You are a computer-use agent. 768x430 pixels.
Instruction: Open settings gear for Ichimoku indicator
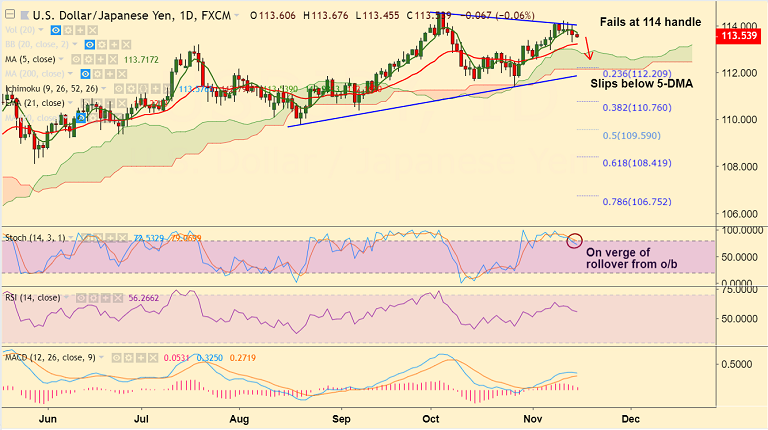click(131, 89)
